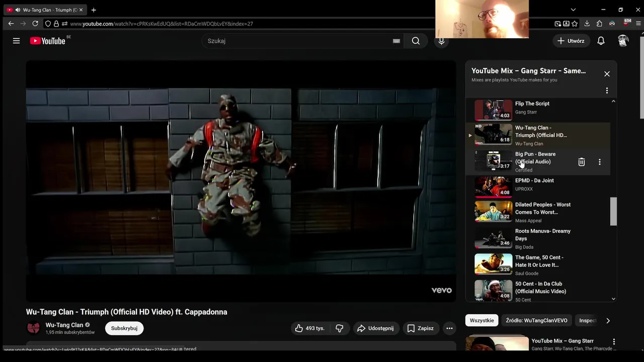Open picture-in-picture from address bar icon
644x362 pixels.
pos(558,24)
